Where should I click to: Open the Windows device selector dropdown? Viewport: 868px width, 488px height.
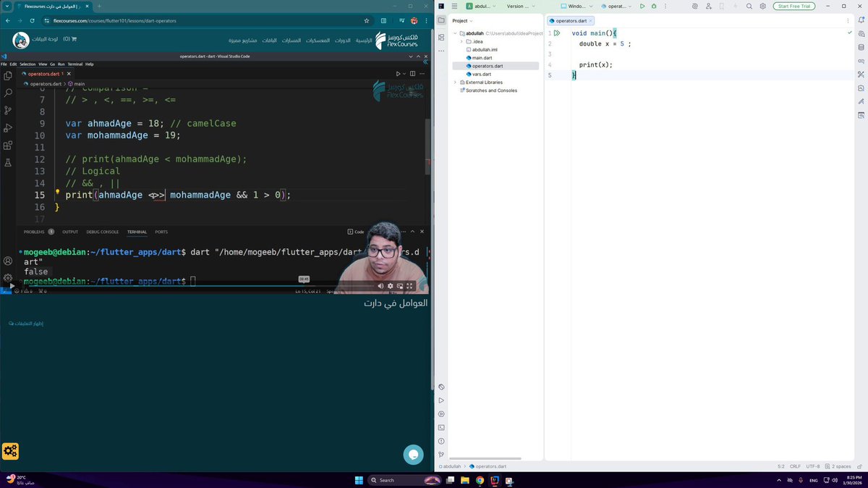578,6
